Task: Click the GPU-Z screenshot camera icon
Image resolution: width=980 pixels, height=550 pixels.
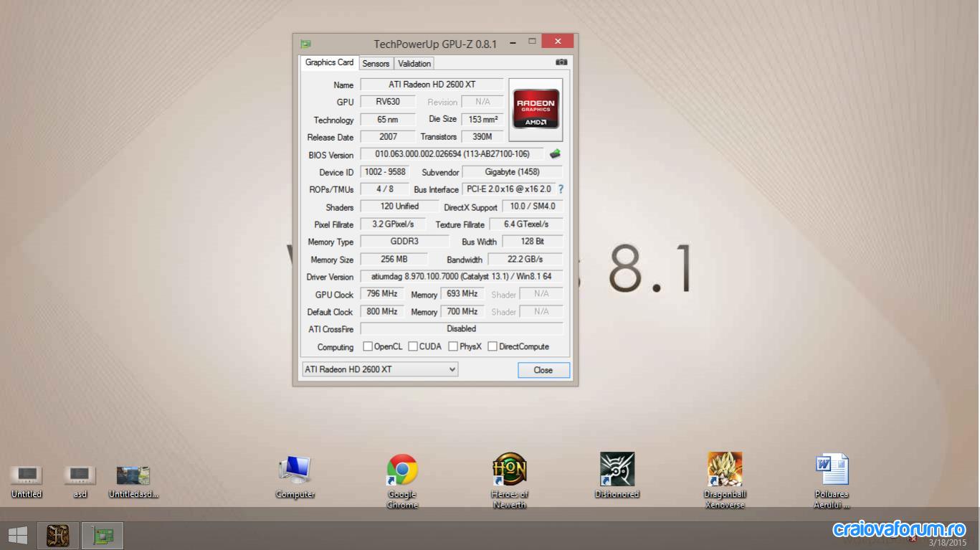Action: click(561, 62)
